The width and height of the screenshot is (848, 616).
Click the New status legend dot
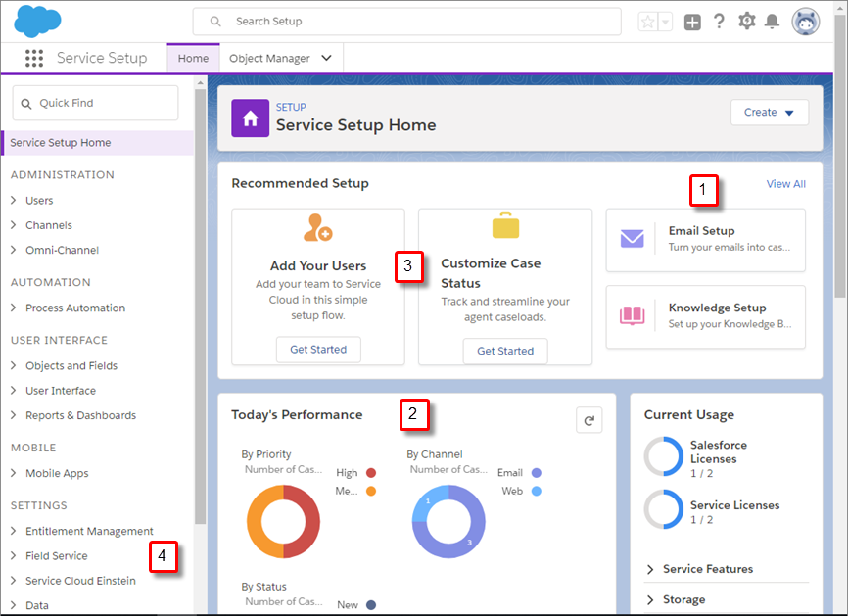pos(371,605)
